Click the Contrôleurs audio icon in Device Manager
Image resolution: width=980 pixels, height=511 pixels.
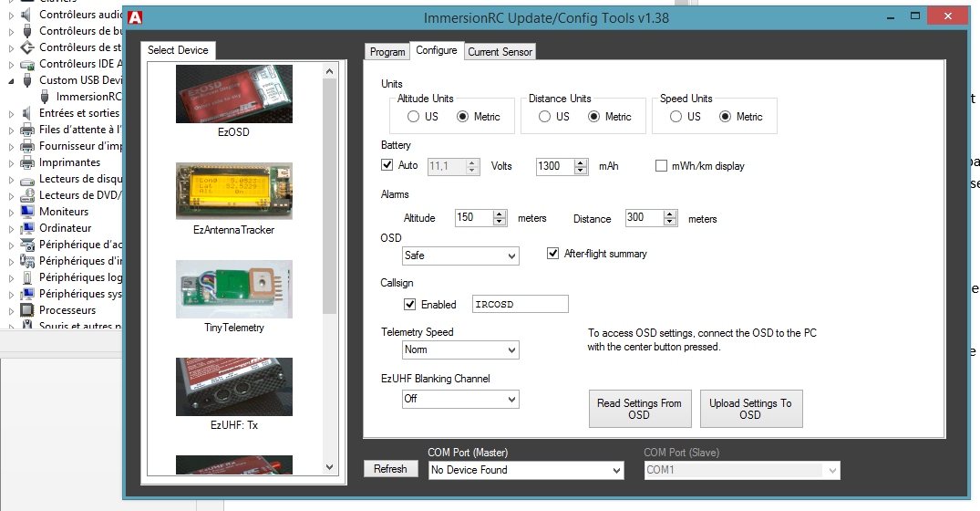pos(26,14)
